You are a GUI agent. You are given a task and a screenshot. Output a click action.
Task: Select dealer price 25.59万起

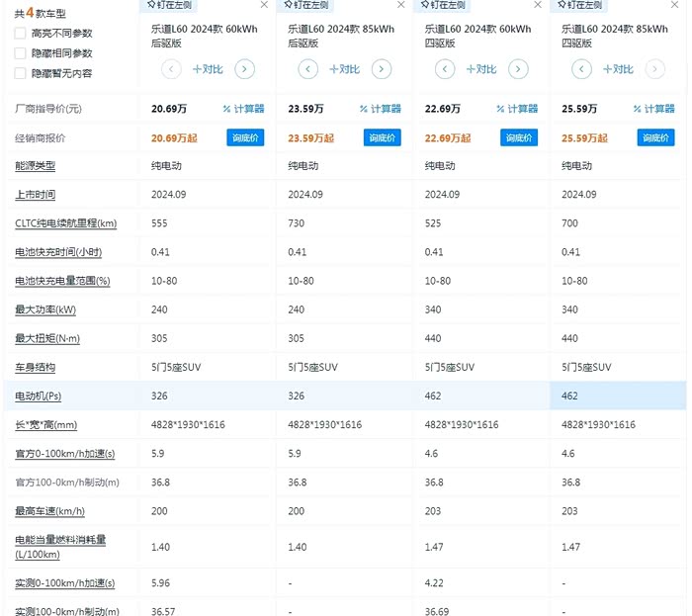click(584, 138)
